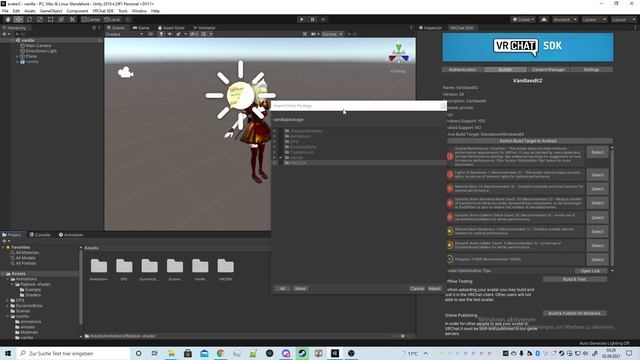Click the All button in import dialog
Viewport: 640px width, 360px height.
tap(282, 289)
